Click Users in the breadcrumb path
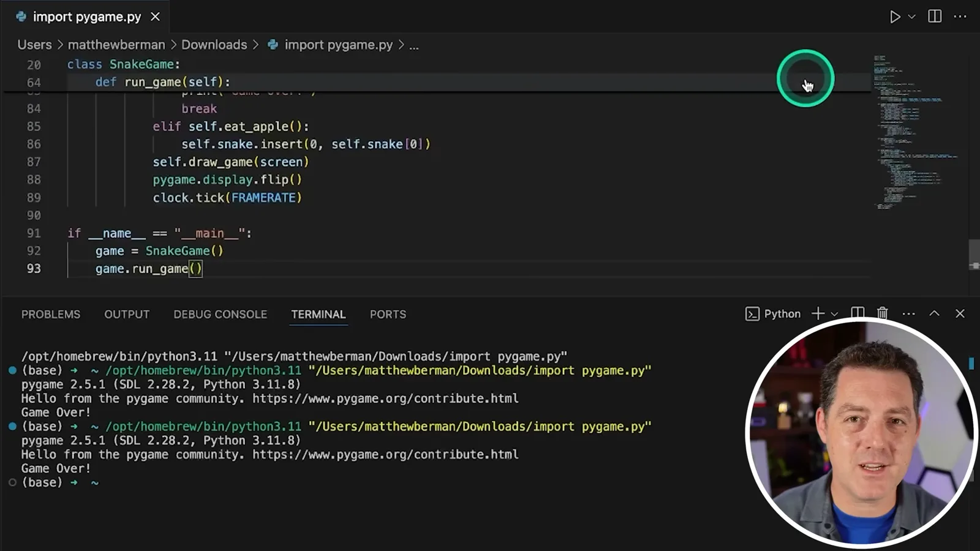Image resolution: width=980 pixels, height=551 pixels. [34, 45]
